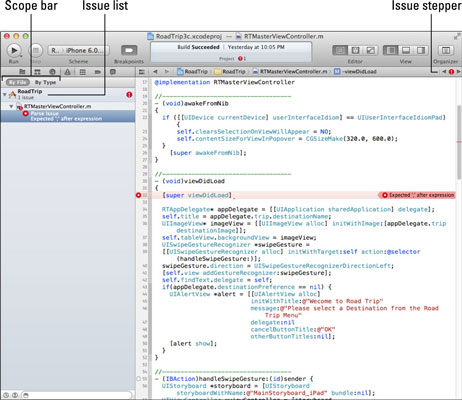Screen dimensions: 462x400
Task: Click '@implementation RTMasterViewController' line
Action: click(225, 82)
